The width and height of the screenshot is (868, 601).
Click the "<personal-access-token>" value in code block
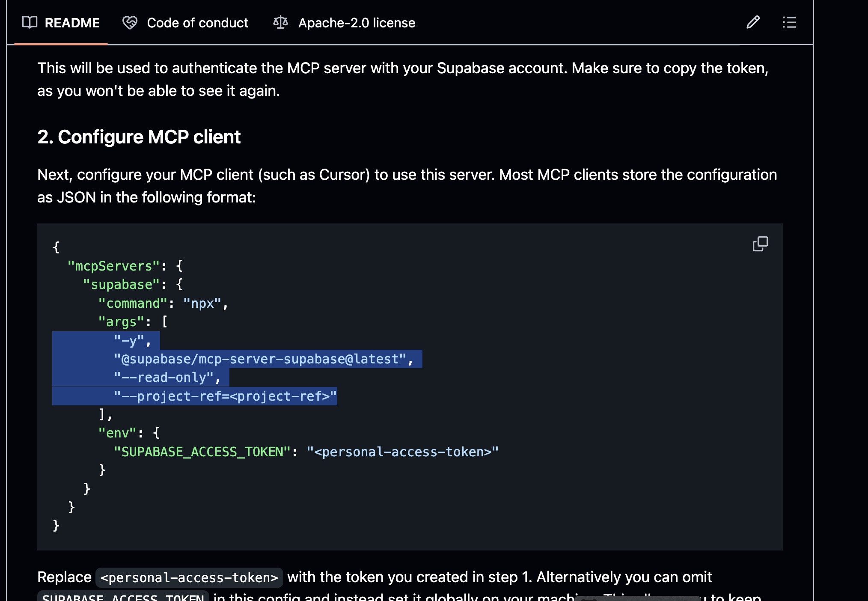(x=403, y=452)
